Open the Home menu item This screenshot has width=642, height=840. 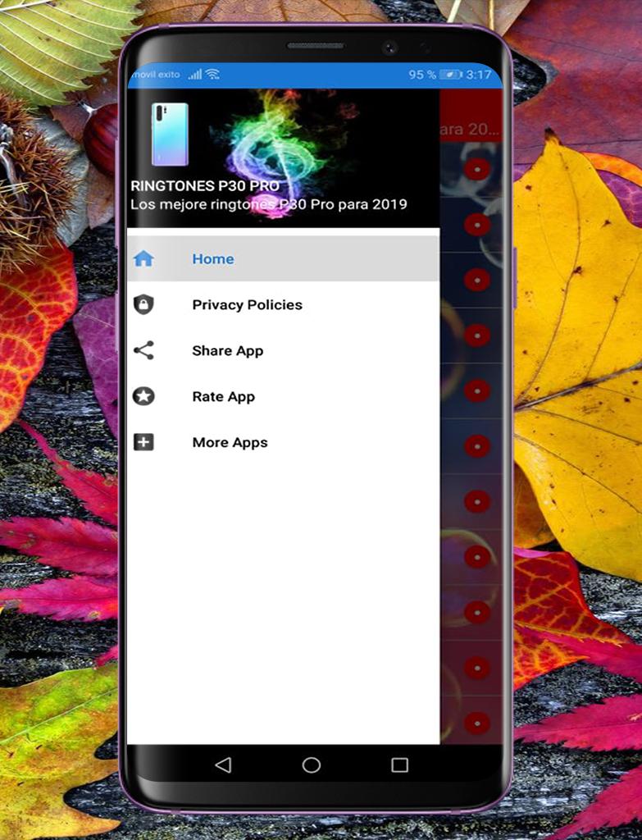(x=283, y=258)
